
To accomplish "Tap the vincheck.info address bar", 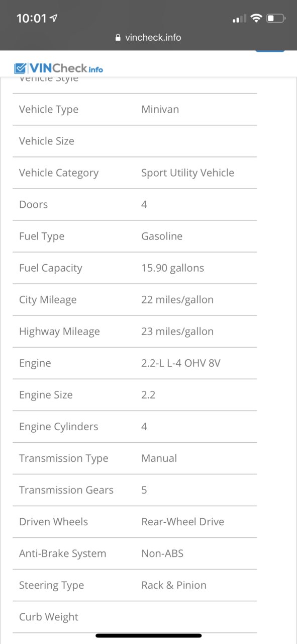I will coord(148,37).
